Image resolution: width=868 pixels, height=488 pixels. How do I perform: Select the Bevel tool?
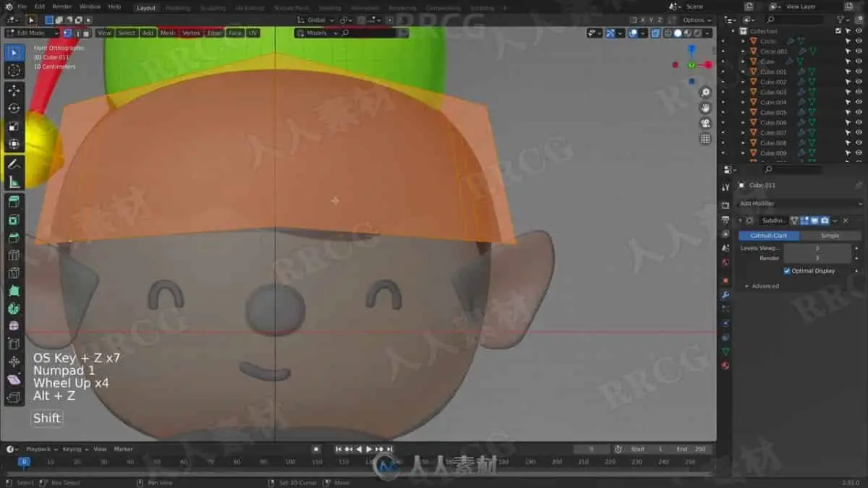(14, 238)
